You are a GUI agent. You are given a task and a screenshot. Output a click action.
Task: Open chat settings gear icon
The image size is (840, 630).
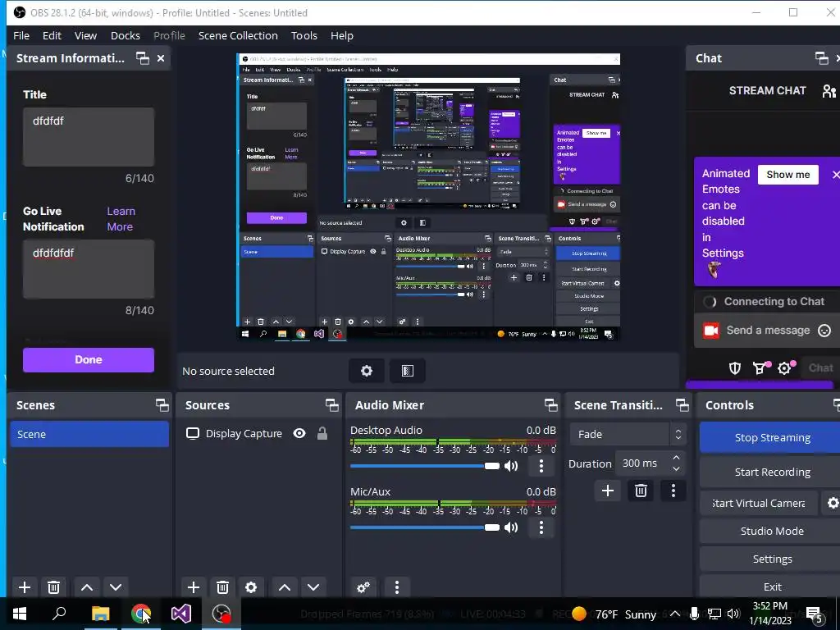(x=785, y=368)
